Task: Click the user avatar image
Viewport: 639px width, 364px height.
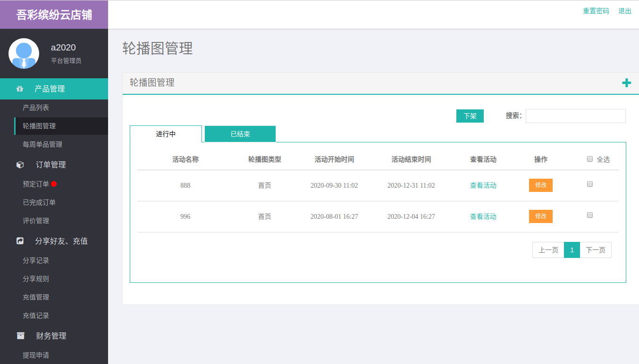Action: [x=24, y=53]
